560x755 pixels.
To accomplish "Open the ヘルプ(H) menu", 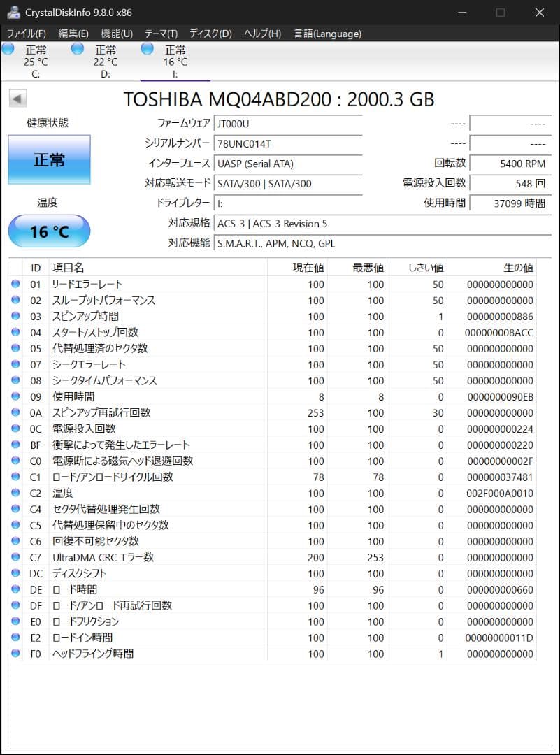I will click(262, 34).
